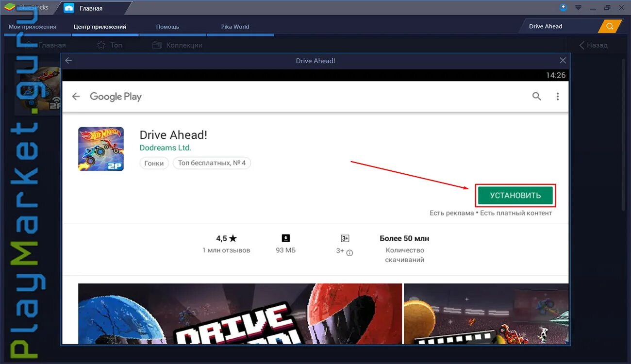This screenshot has width=631, height=364.
Task: Click the back arrow in the dialog title bar
Action: coord(68,61)
